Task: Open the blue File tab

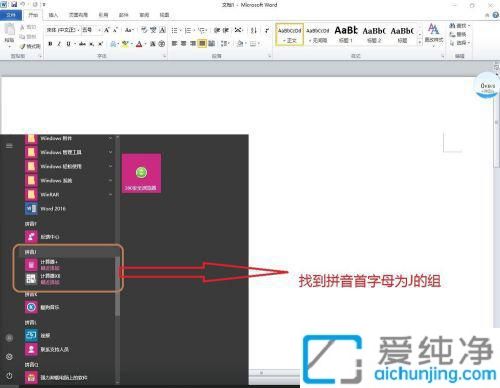Action: 11,15
